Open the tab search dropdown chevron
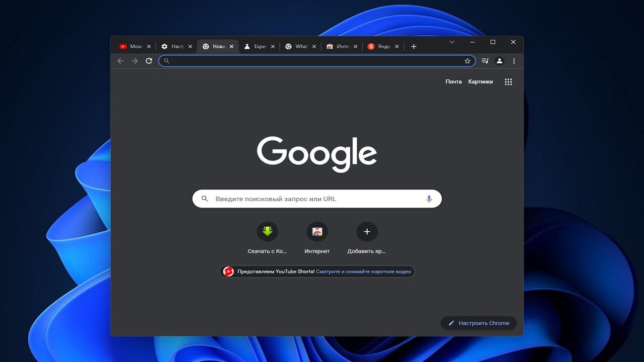The image size is (644, 362). (x=452, y=42)
